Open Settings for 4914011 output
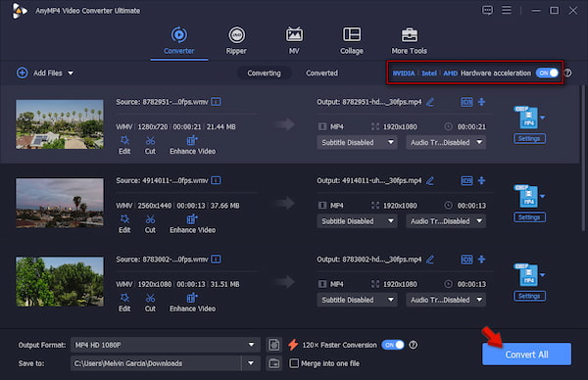This screenshot has width=588, height=380. (529, 217)
